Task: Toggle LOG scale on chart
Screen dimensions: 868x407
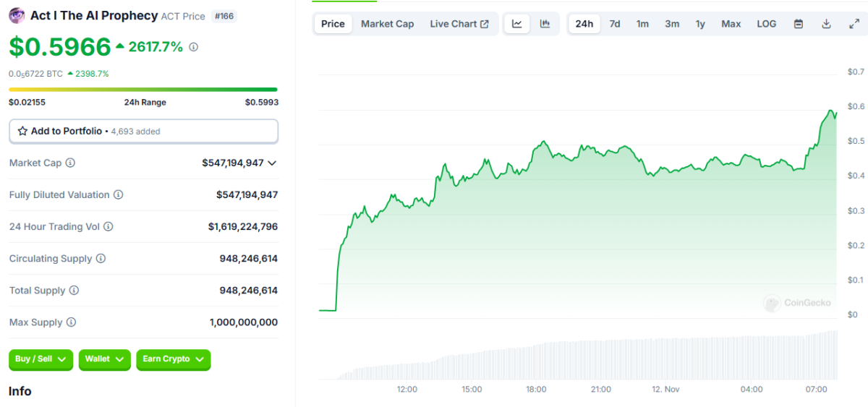Action: click(767, 24)
